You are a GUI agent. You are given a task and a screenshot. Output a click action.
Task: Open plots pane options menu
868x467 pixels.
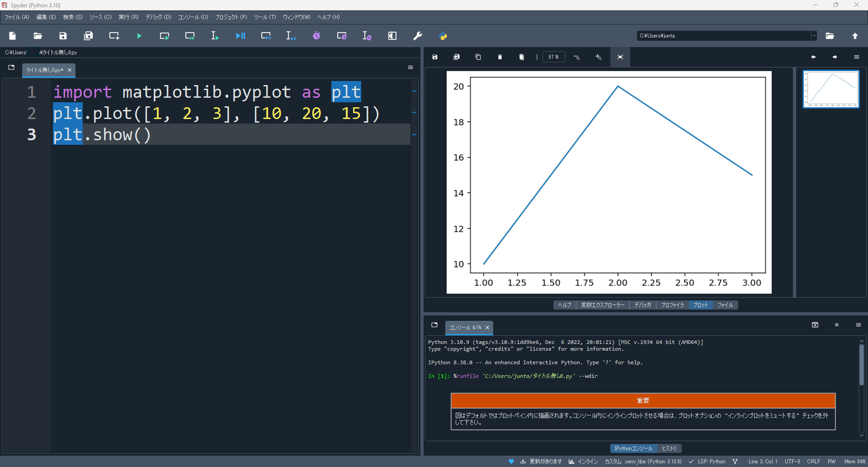point(857,57)
